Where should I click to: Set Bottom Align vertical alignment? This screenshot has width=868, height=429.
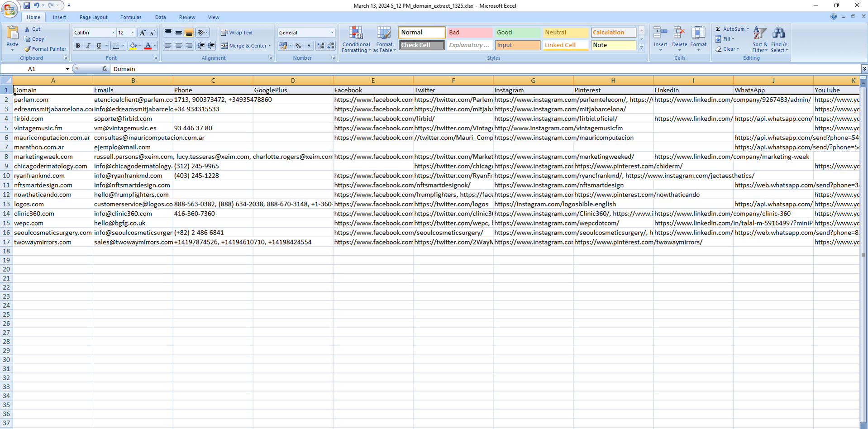point(189,33)
